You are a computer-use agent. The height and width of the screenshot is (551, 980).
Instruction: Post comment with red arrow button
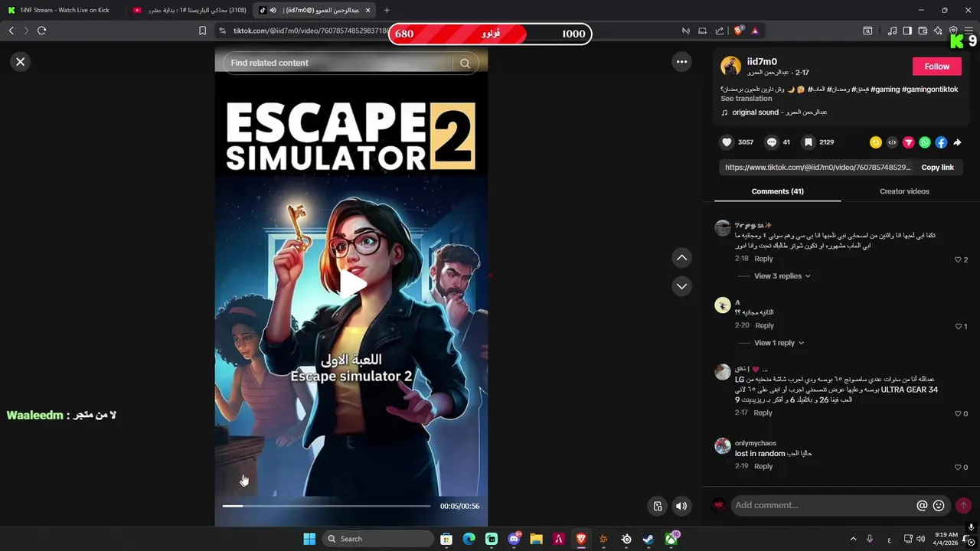click(x=963, y=505)
